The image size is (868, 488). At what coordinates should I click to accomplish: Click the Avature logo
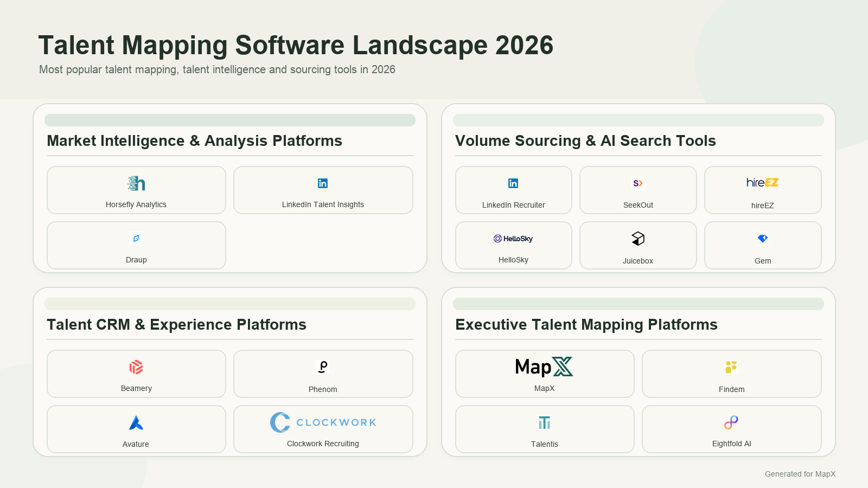pos(136,422)
